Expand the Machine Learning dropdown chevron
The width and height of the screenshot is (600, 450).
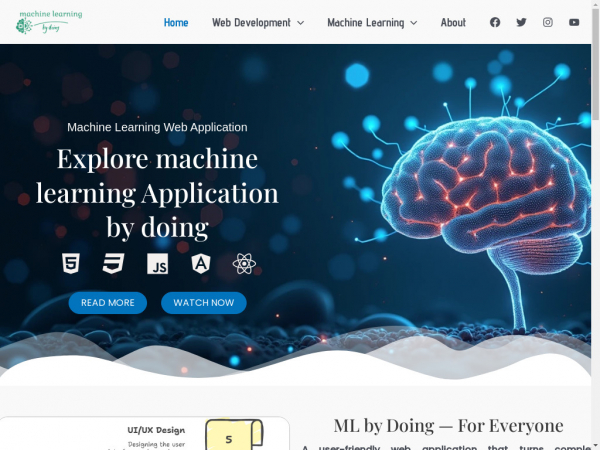click(x=413, y=23)
